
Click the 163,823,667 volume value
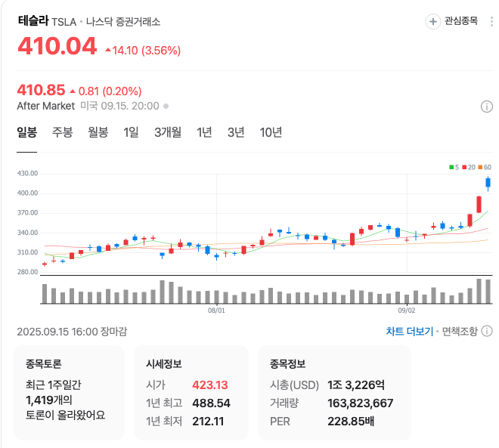pyautogui.click(x=361, y=403)
